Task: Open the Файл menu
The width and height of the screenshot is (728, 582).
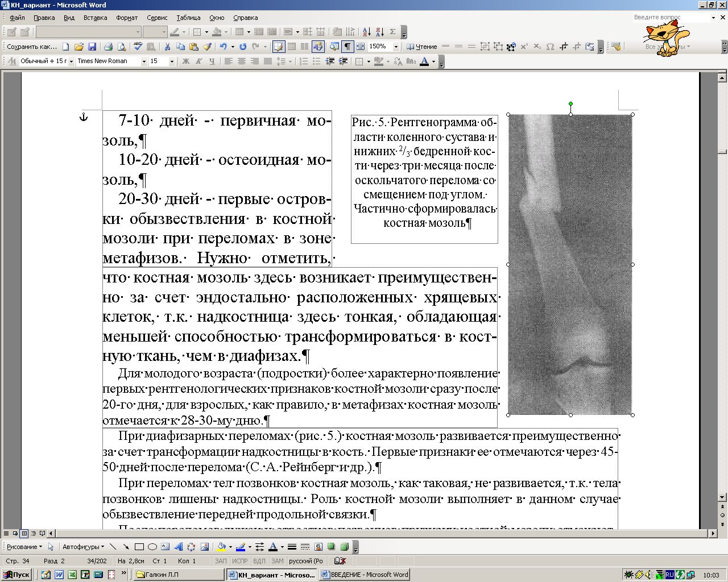Action: pos(17,18)
